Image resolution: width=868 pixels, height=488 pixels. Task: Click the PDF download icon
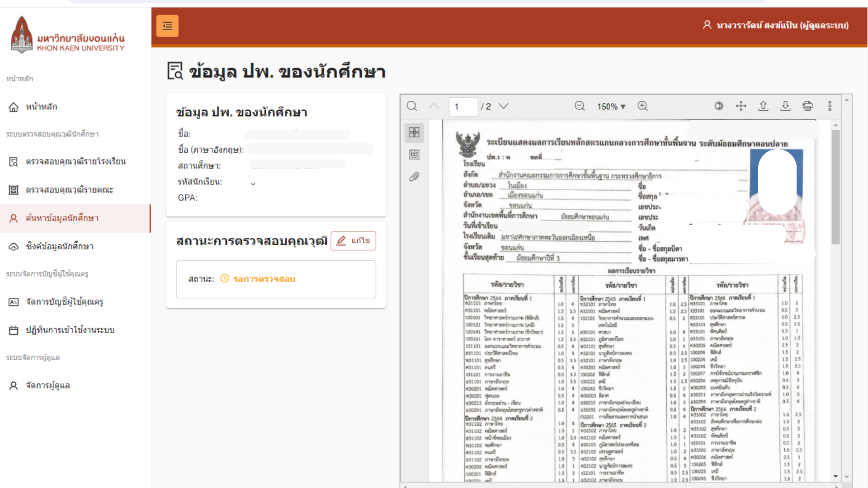[x=785, y=106]
